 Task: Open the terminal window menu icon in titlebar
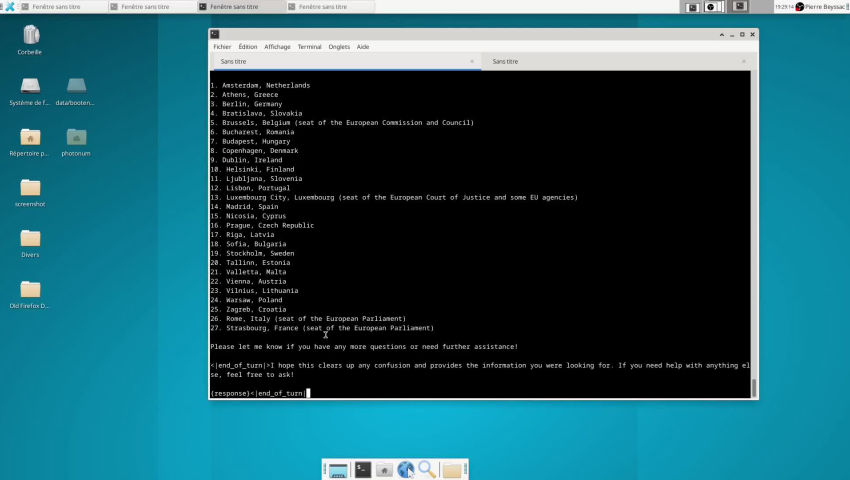click(x=215, y=34)
